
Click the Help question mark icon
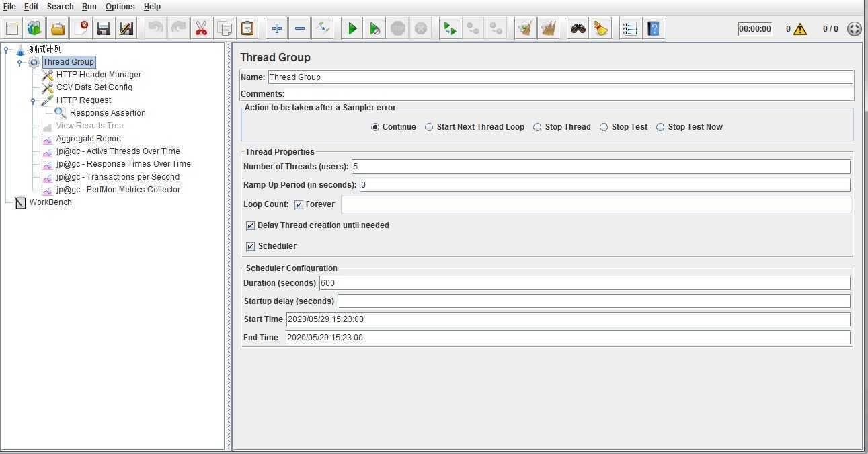click(653, 28)
